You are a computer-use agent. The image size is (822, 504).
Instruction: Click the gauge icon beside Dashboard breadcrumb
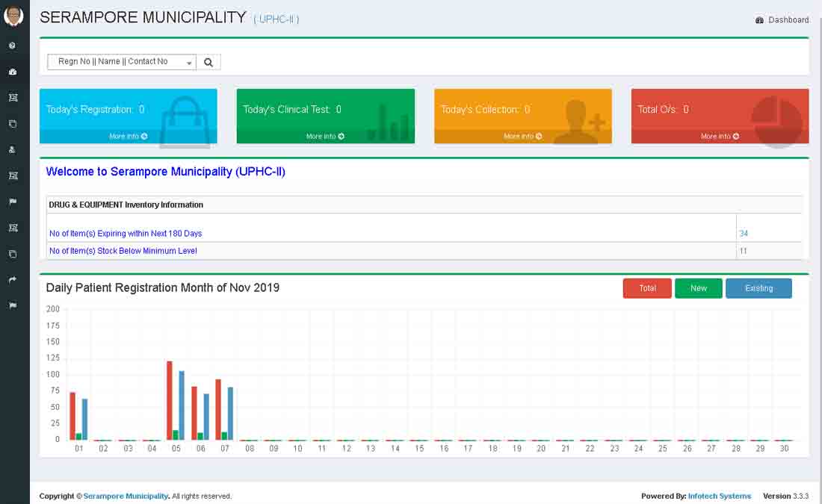coord(759,20)
